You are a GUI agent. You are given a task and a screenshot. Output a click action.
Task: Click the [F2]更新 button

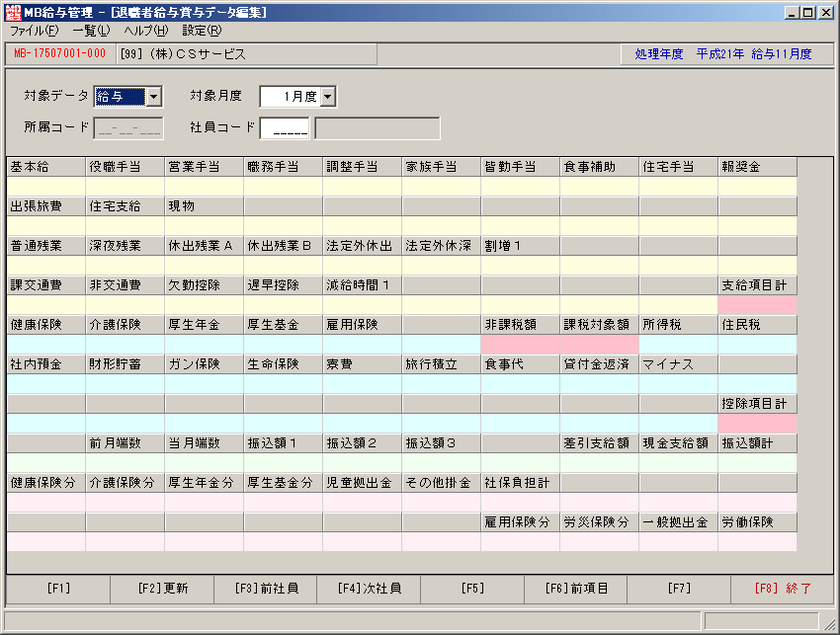coord(162,589)
